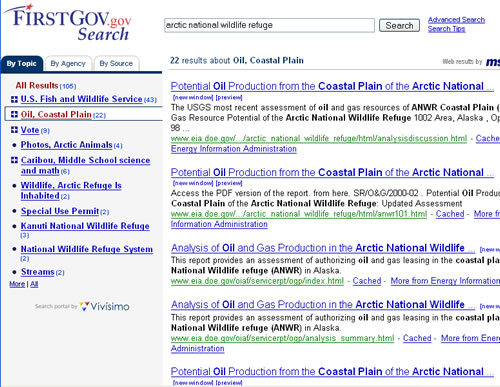
Task: Open the Vote cluster link
Action: click(x=30, y=130)
